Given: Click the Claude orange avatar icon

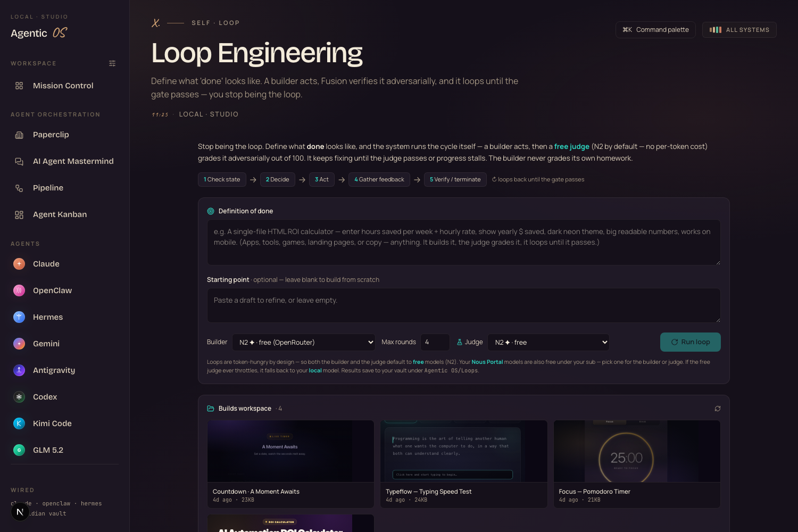Looking at the screenshot, I should coord(19,264).
